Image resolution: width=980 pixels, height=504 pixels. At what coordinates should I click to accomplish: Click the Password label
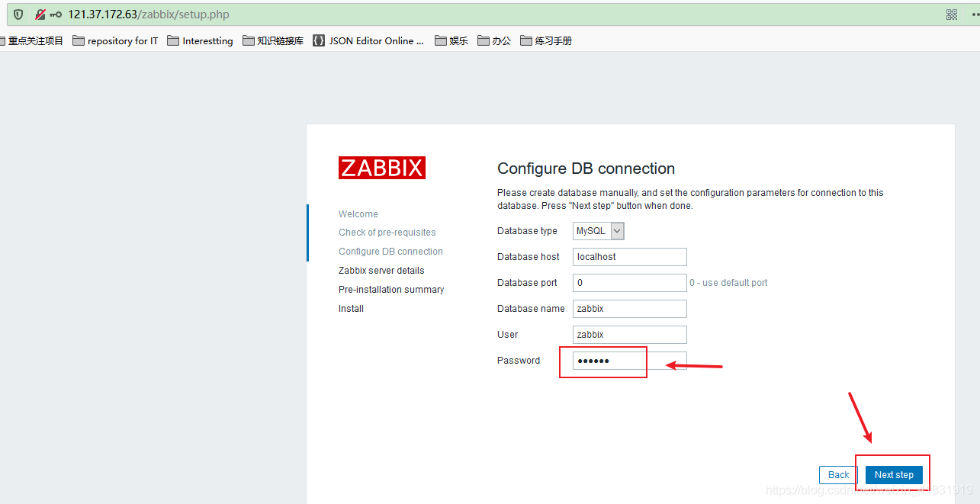(x=519, y=361)
